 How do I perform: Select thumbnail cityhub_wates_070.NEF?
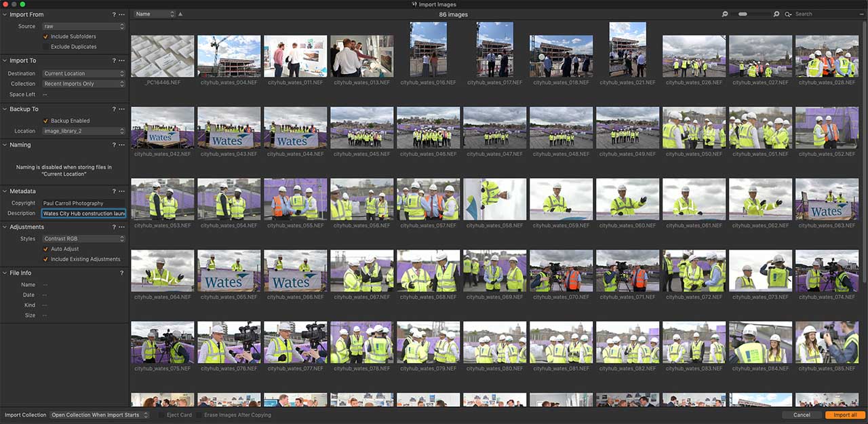coord(561,271)
